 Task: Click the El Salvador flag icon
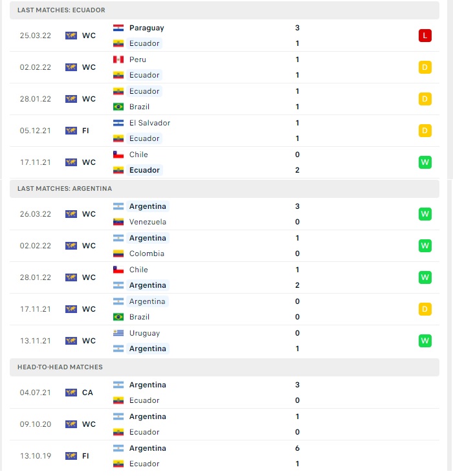point(118,123)
